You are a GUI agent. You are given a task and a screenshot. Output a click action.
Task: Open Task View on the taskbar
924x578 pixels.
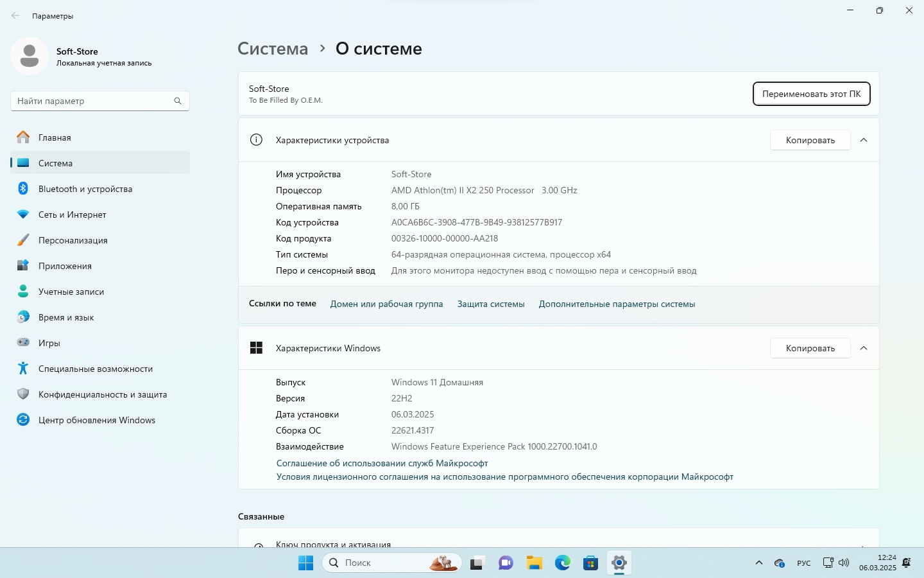coord(477,563)
